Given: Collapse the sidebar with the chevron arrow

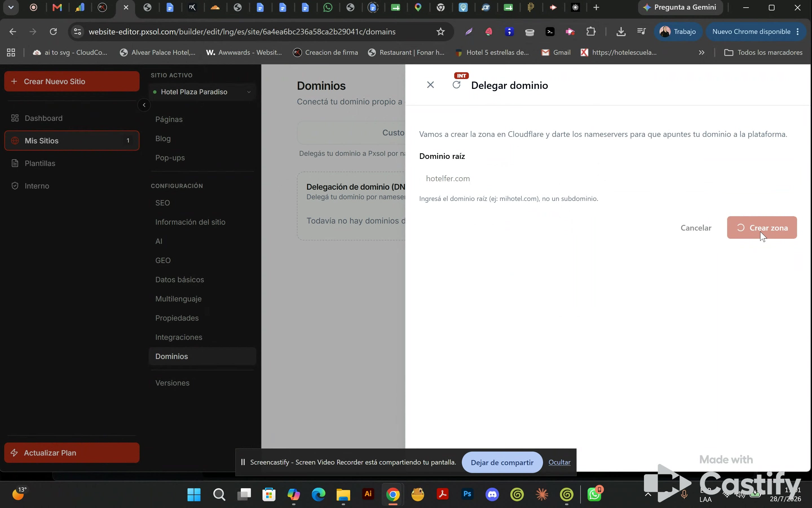Looking at the screenshot, I should 144,105.
